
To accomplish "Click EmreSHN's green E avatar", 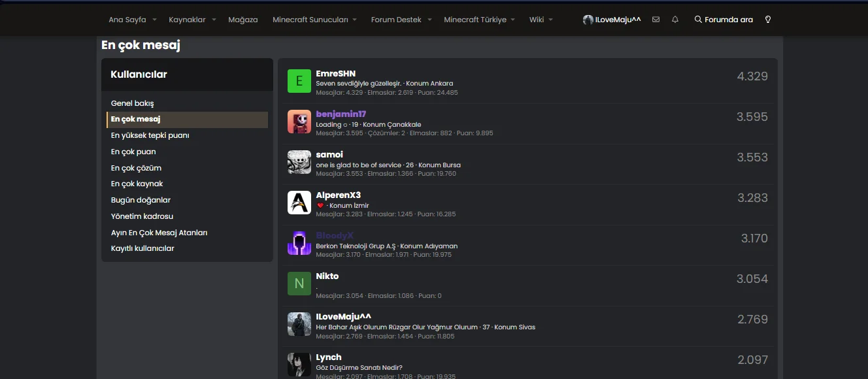I will pos(299,81).
